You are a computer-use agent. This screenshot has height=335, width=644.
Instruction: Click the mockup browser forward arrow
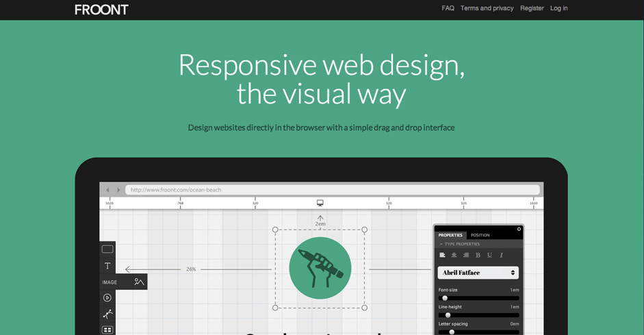(x=118, y=190)
